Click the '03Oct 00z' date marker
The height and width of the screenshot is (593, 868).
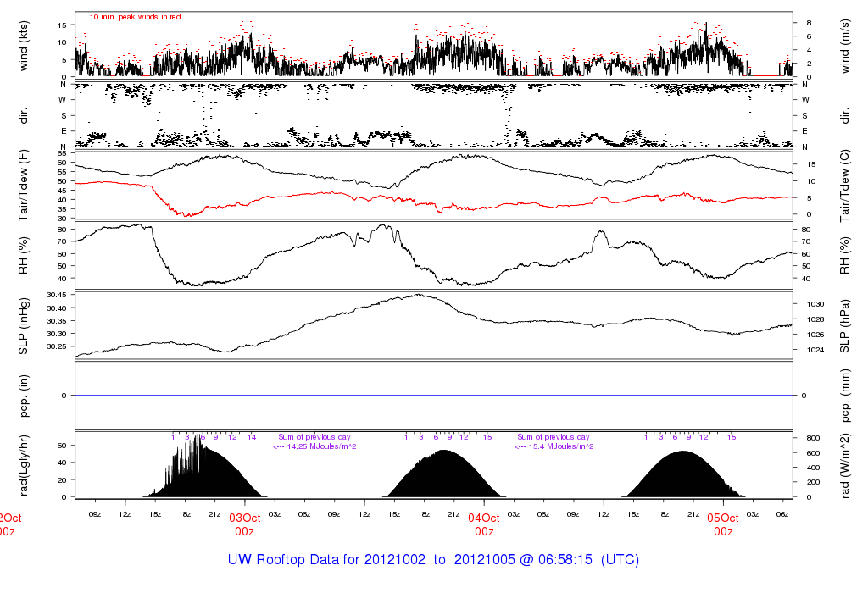coord(245,524)
